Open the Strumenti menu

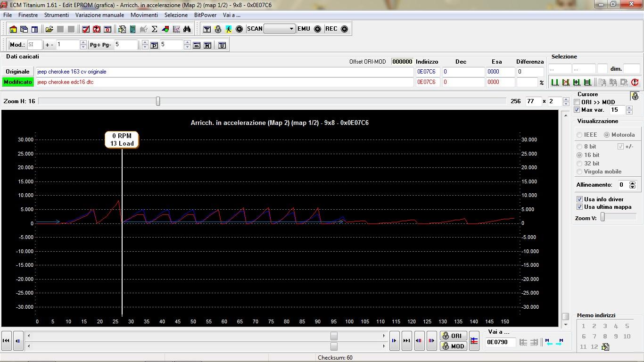click(56, 15)
